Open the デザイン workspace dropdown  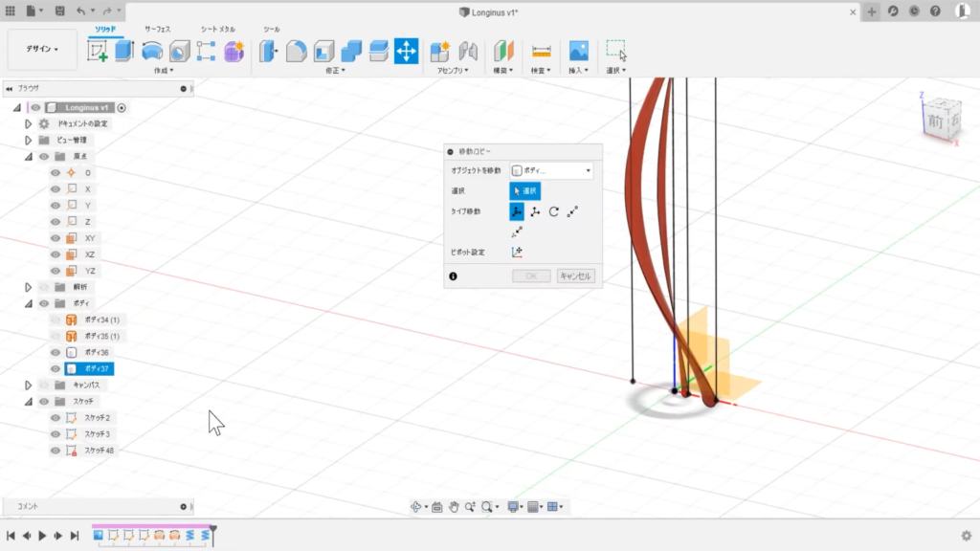pos(42,49)
